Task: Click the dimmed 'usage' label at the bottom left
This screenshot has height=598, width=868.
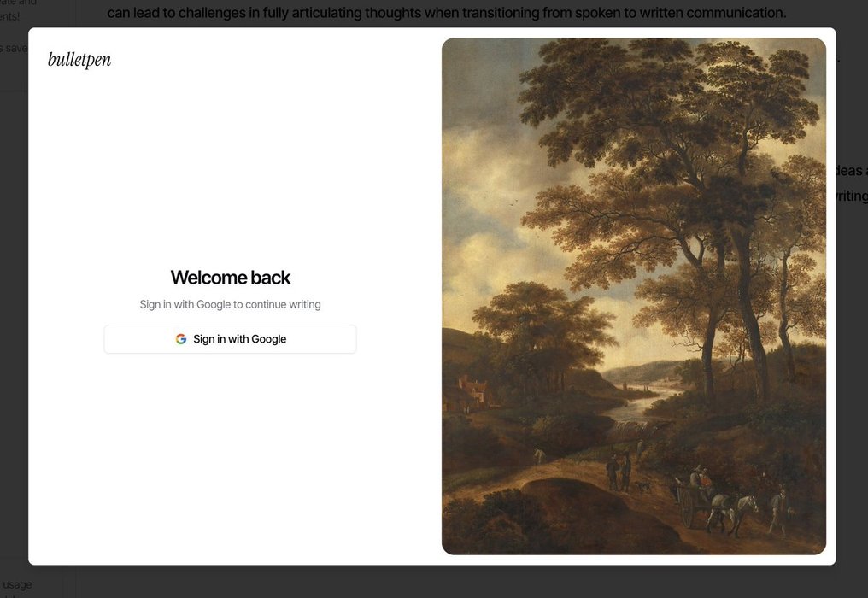Action: [17, 584]
